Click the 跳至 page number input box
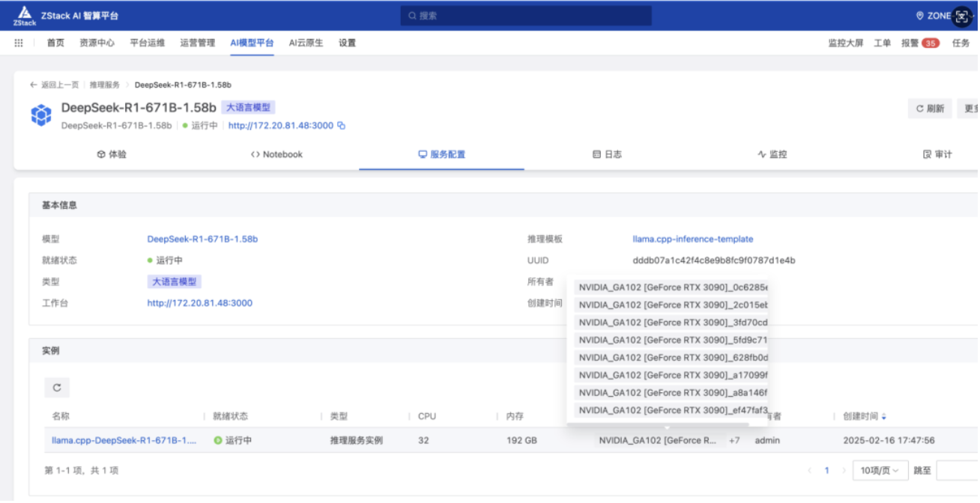 [x=957, y=471]
